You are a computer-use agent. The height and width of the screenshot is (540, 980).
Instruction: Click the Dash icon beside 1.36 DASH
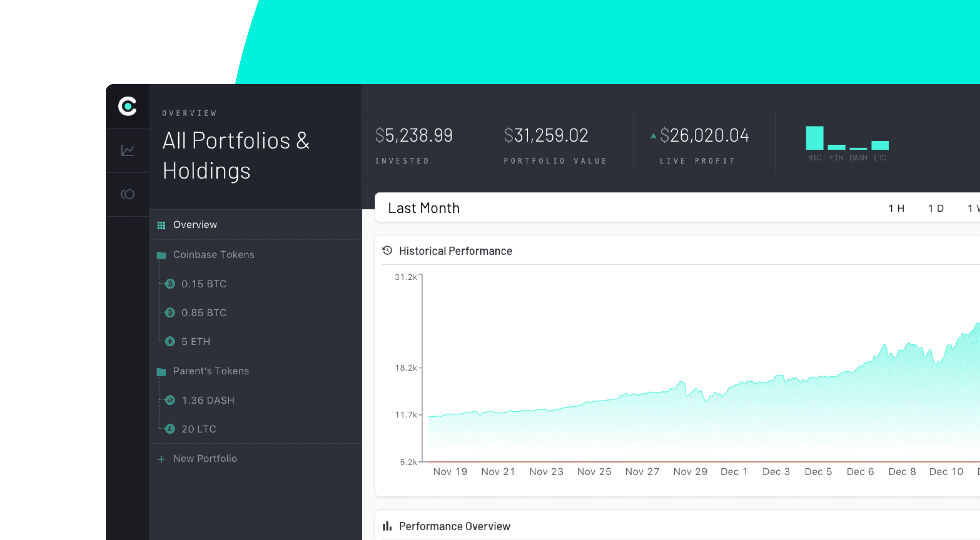[x=170, y=400]
